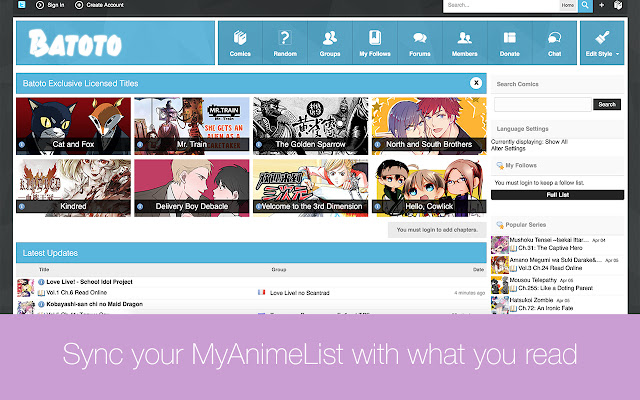Click info icon on Cat and Fox

pyautogui.click(x=22, y=144)
